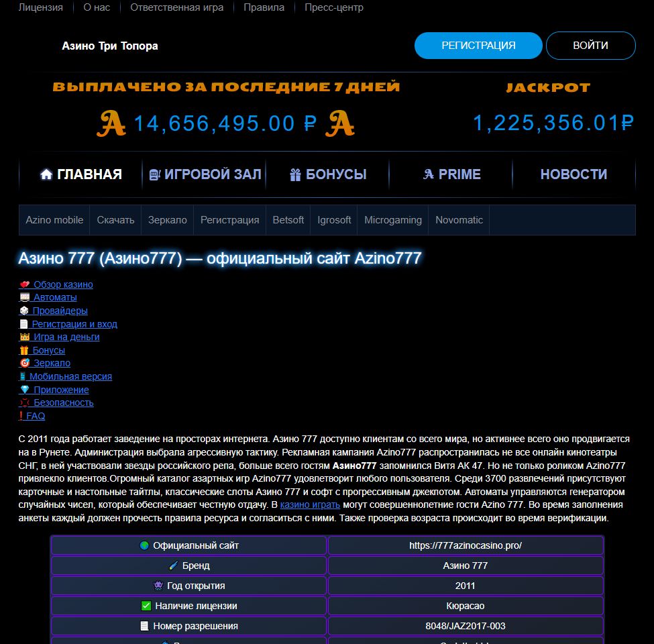Click the https://777azinocasino.pro/ website entry
This screenshot has height=644, width=654.
coord(465,545)
